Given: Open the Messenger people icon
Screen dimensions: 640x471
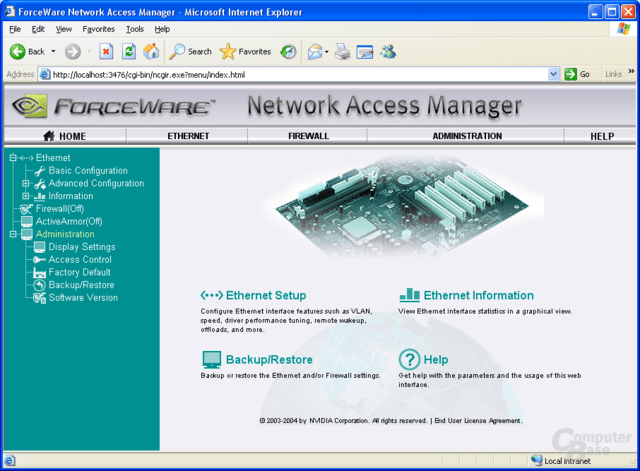Looking at the screenshot, I should point(388,51).
